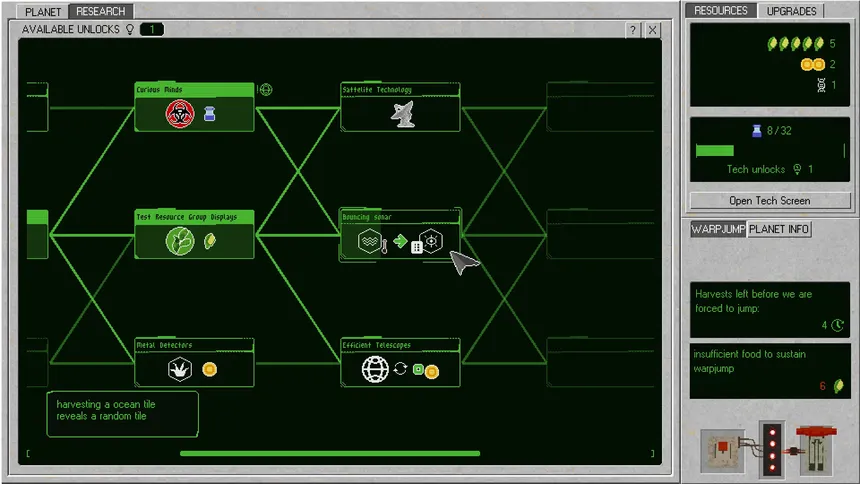Image resolution: width=860 pixels, height=484 pixels.
Task: Open the Upgrades tab
Action: 791,11
